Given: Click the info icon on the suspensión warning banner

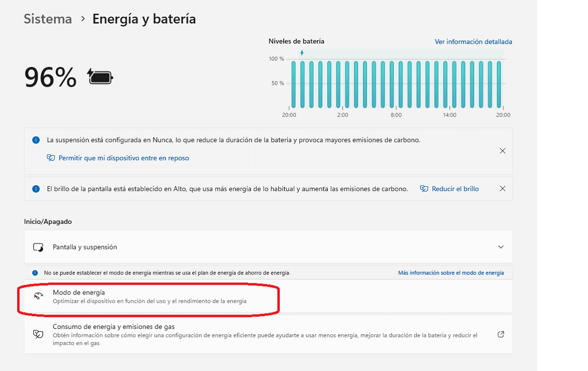Looking at the screenshot, I should pyautogui.click(x=35, y=140).
